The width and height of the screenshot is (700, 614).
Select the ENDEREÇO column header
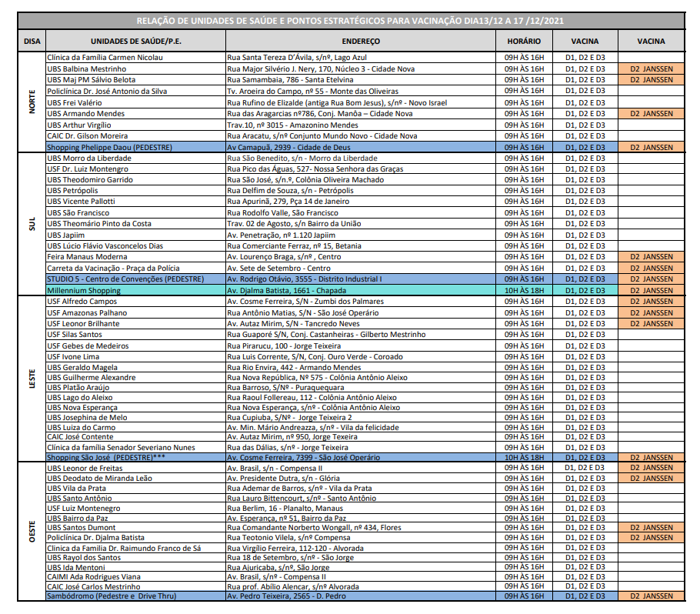coord(360,41)
